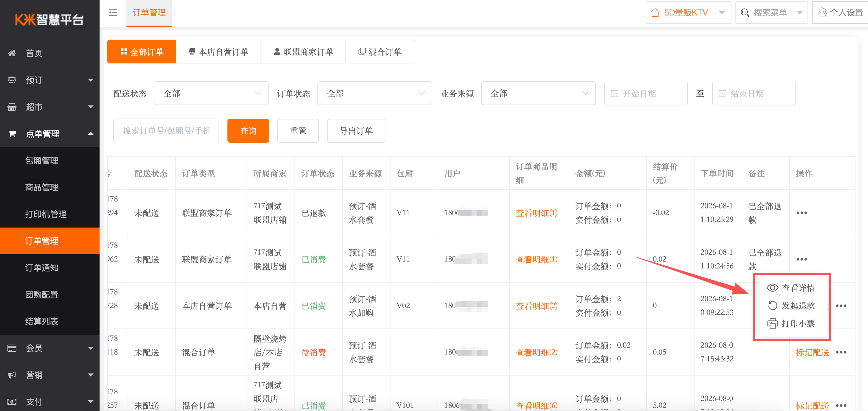The width and height of the screenshot is (868, 411).
Task: Click the calendar icon in 开始日期 field
Action: (x=615, y=94)
